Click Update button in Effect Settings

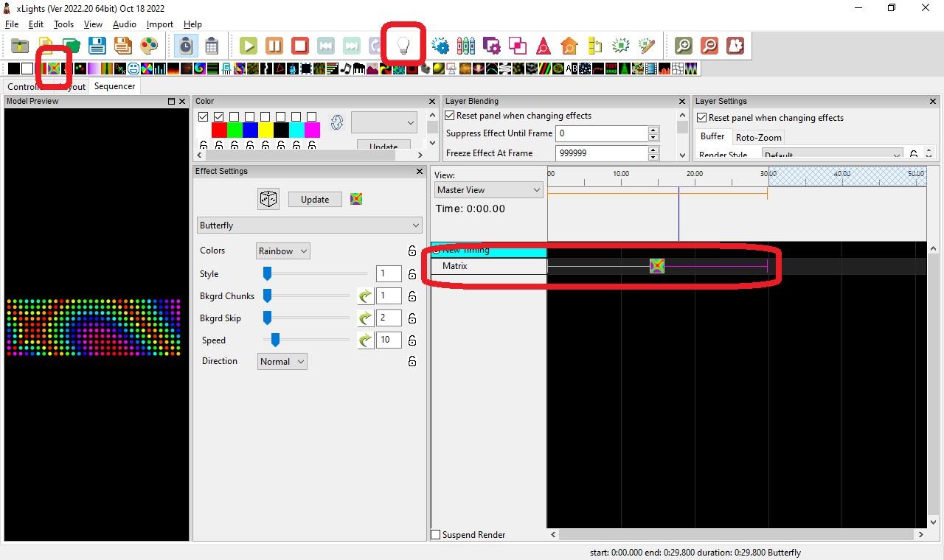[315, 200]
